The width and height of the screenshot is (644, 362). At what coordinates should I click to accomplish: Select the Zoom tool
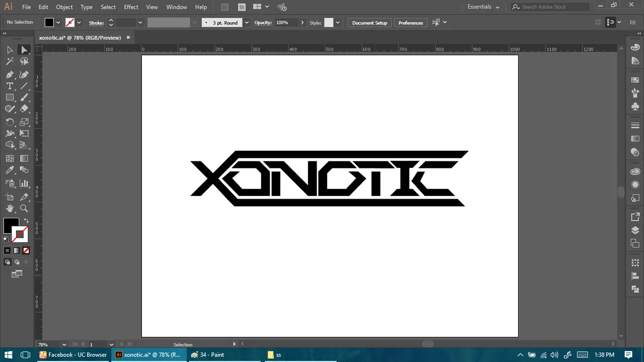pyautogui.click(x=24, y=209)
